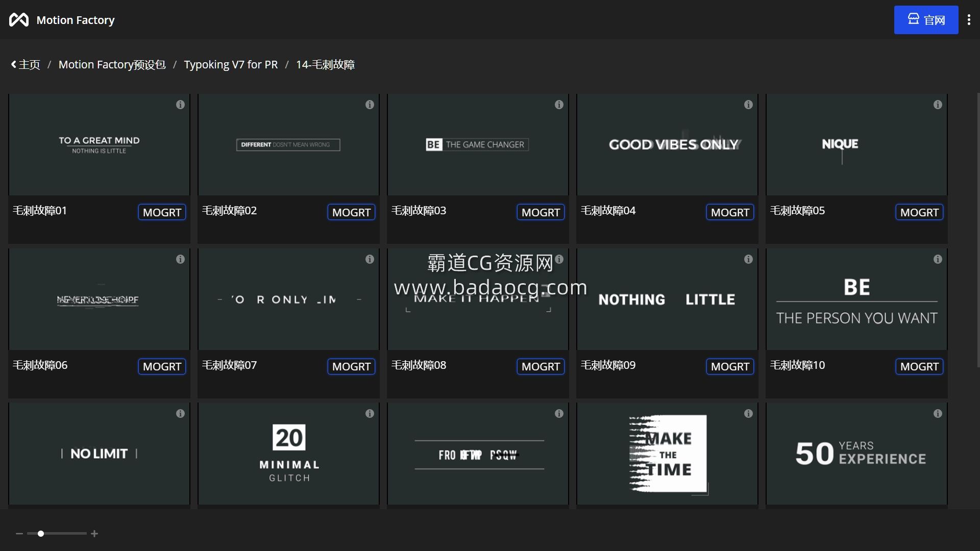This screenshot has width=980, height=551.
Task: Click the thumbnail size slider handle
Action: click(41, 534)
